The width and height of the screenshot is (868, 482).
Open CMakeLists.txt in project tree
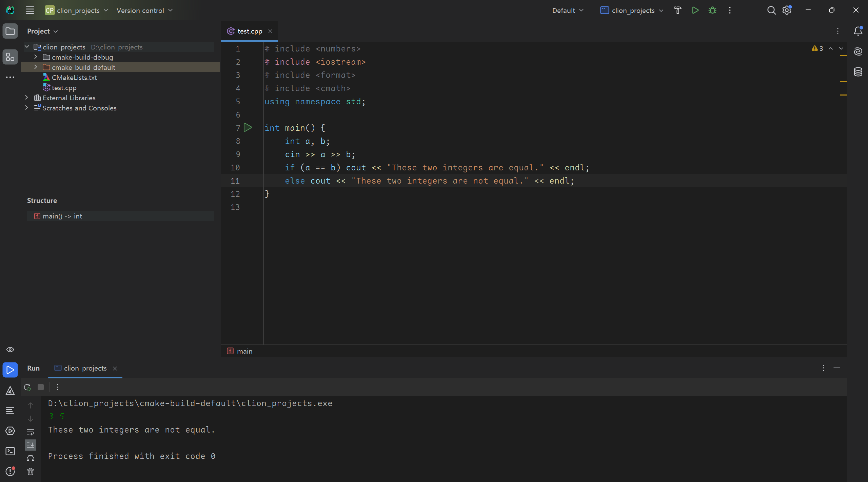(74, 78)
